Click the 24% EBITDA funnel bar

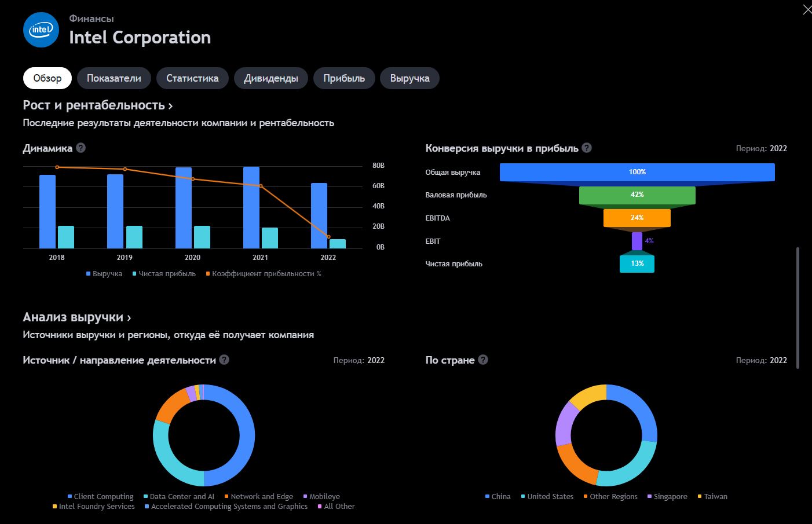[637, 218]
